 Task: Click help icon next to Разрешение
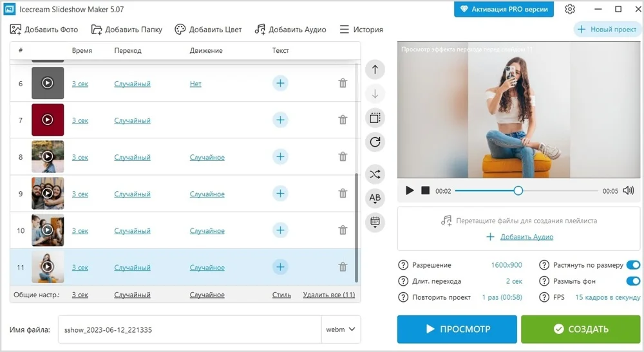click(403, 265)
